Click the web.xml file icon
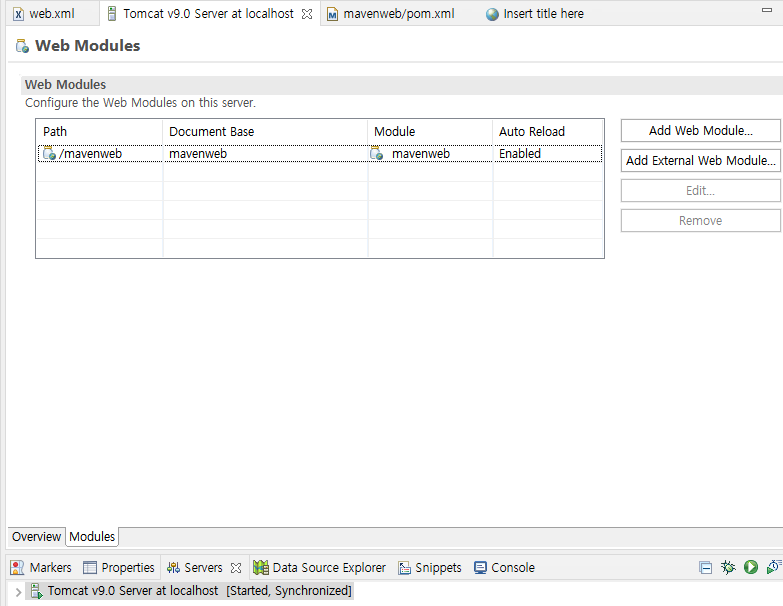Image resolution: width=783 pixels, height=606 pixels. (18, 14)
